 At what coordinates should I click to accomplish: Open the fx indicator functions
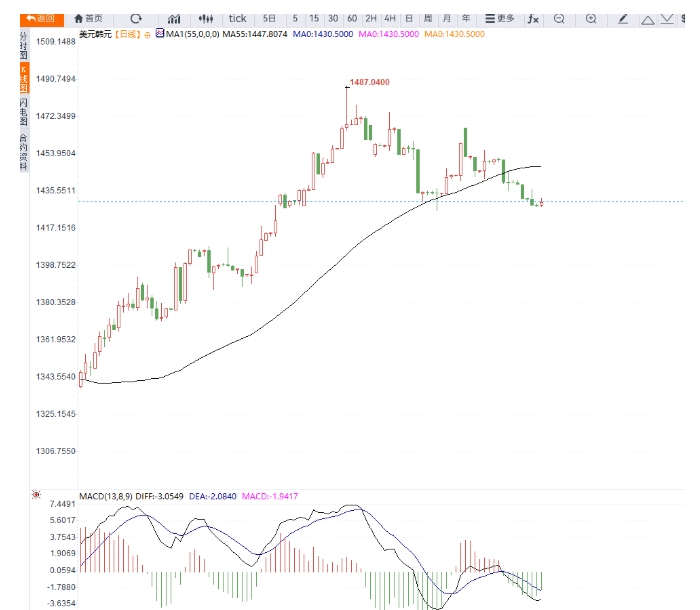533,18
